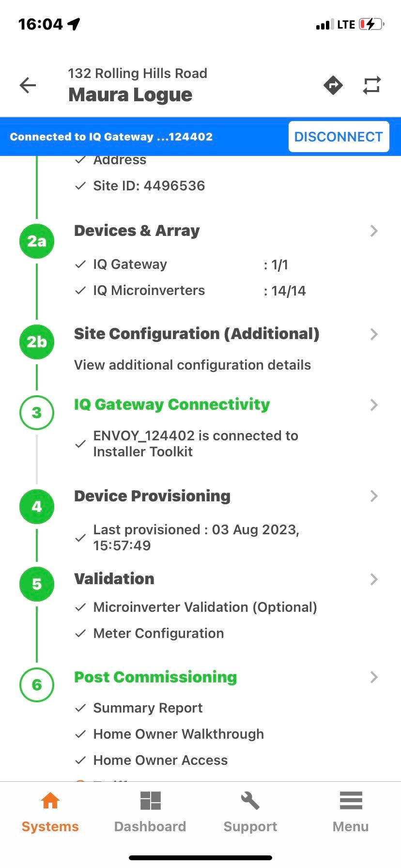The height and width of the screenshot is (868, 401).
Task: Open directions via the navigation diamond icon
Action: 333,86
